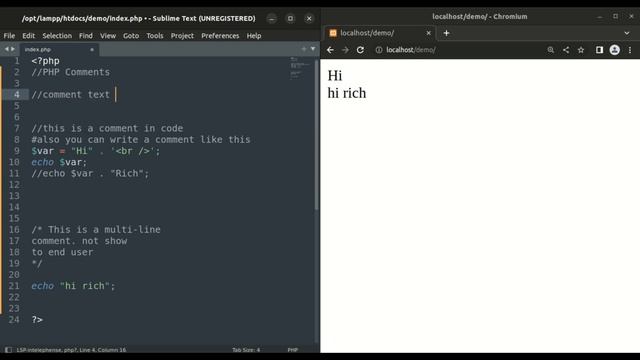Open a new Chromium tab
Image resolution: width=640 pixels, height=360 pixels.
tap(446, 33)
